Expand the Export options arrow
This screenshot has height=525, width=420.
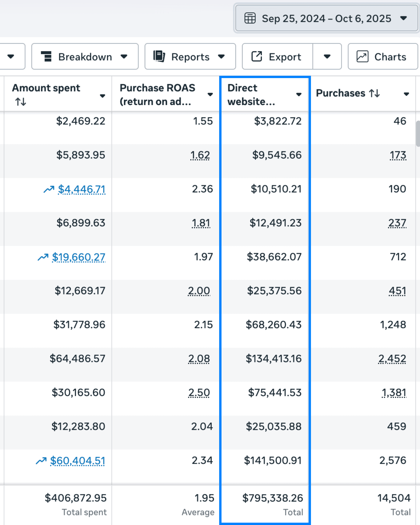coord(327,57)
